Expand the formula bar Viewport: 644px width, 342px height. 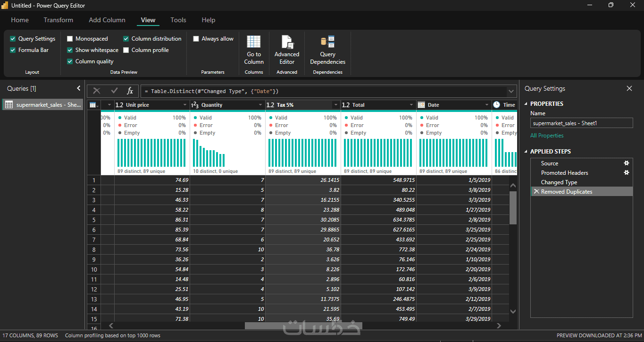[511, 91]
